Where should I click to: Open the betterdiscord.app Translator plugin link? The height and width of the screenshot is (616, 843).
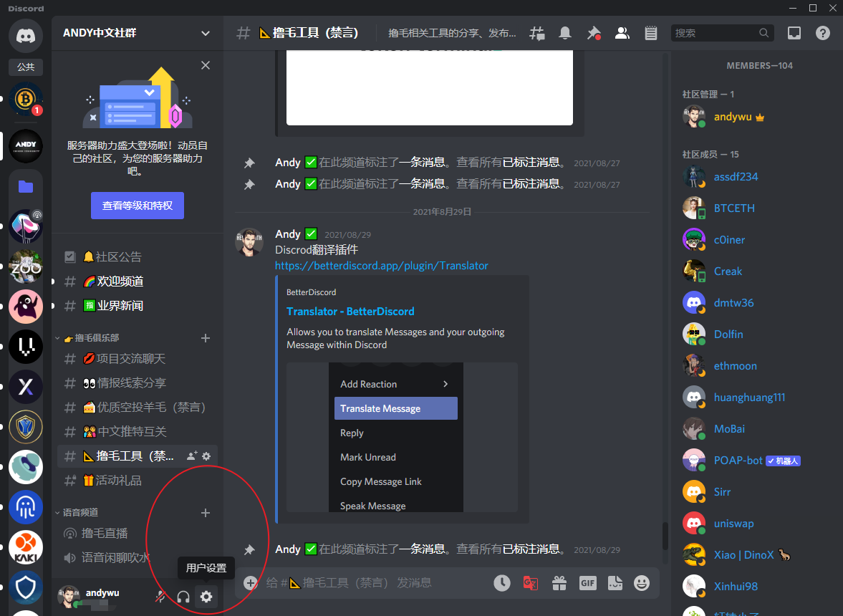[x=382, y=266]
